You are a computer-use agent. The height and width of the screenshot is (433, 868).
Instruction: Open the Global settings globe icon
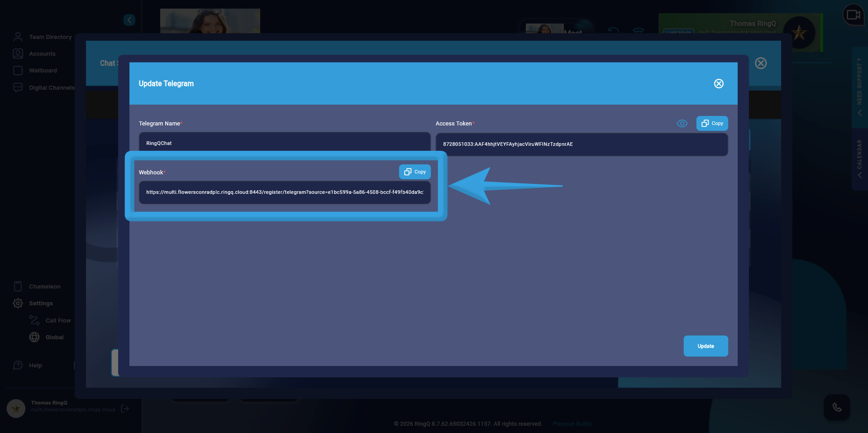[x=34, y=337]
